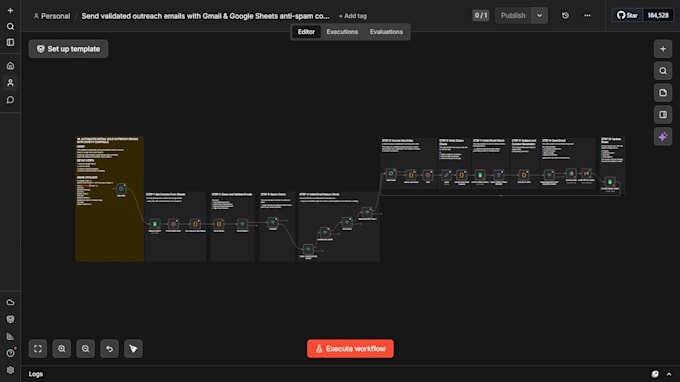Screen dimensions: 680x382
Task: Select the topmost green node in Step 4
Action: click(x=367, y=212)
